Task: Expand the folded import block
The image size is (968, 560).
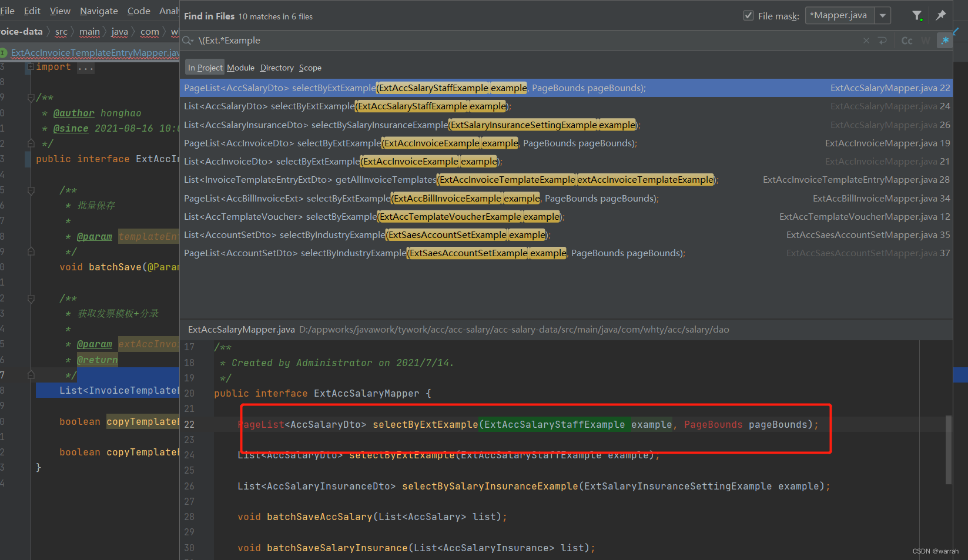Action: click(31, 67)
